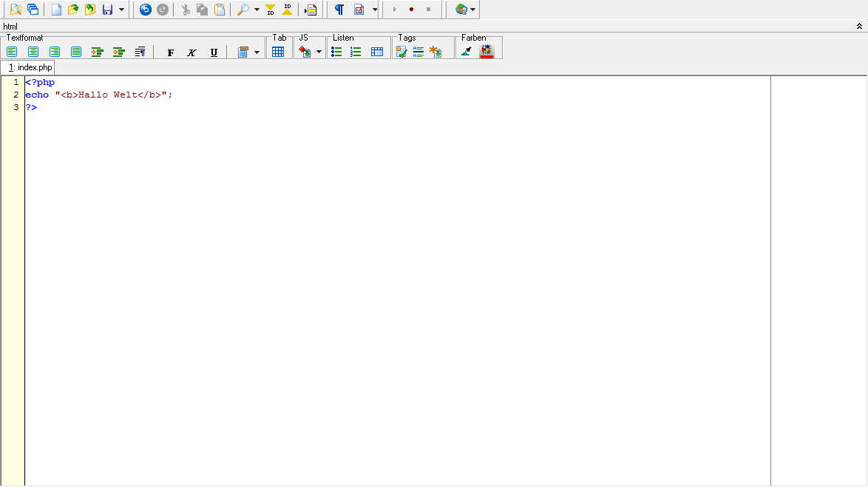Toggle underline formatting (U)
868x487 pixels.
click(x=214, y=52)
